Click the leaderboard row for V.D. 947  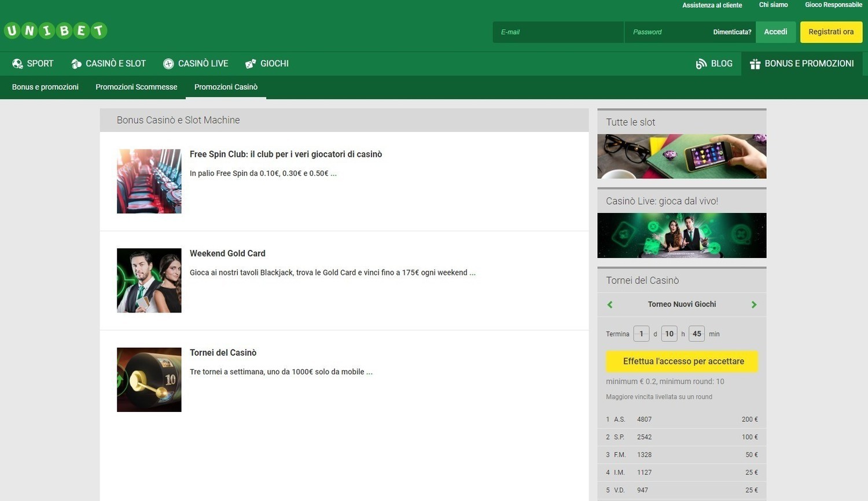point(682,490)
